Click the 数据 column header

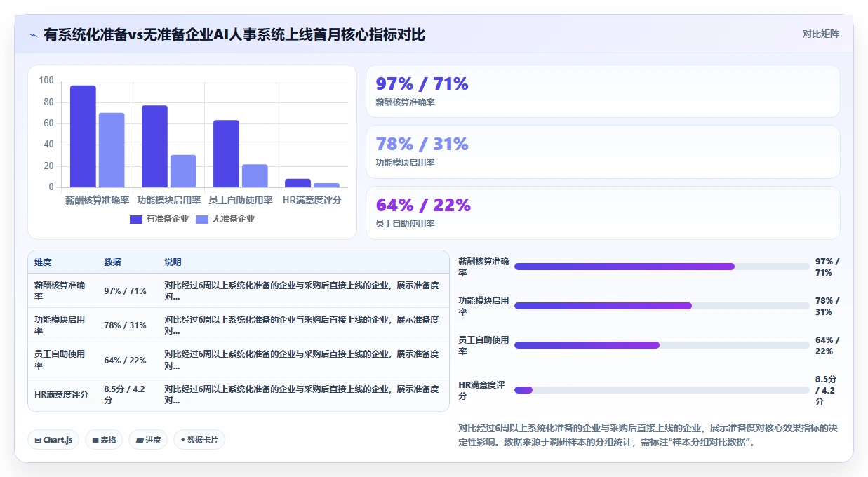coord(112,262)
